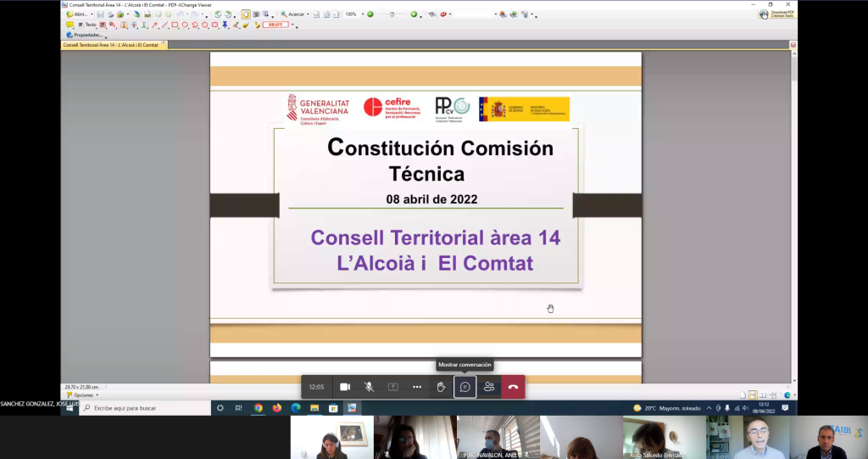Click the green zoom-in plus button
Image resolution: width=868 pixels, height=459 pixels.
click(x=414, y=14)
